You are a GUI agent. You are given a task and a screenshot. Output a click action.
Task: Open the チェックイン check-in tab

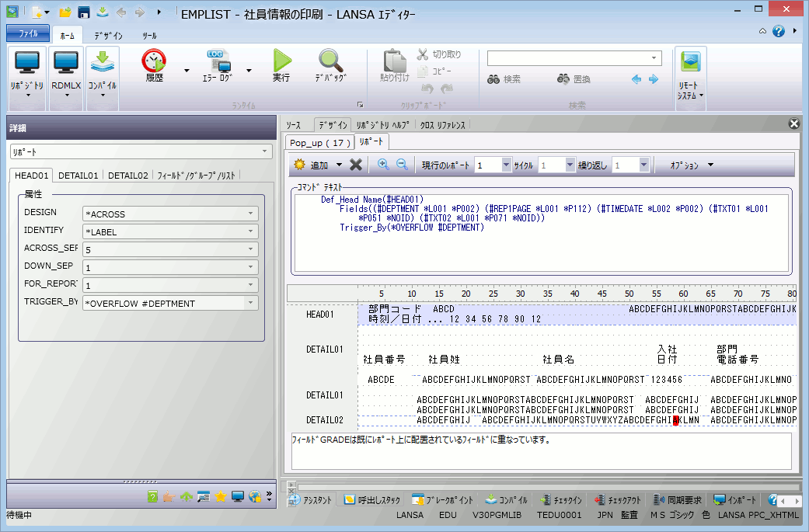click(x=561, y=500)
